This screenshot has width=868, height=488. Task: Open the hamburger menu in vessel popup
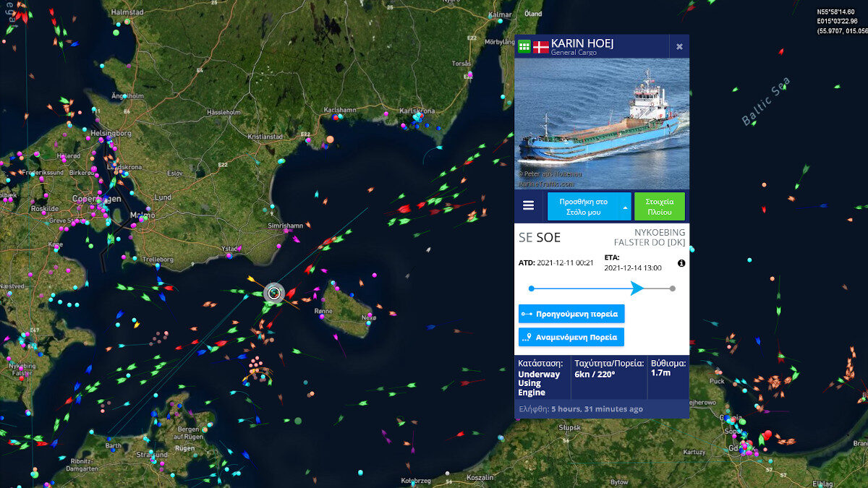(529, 206)
